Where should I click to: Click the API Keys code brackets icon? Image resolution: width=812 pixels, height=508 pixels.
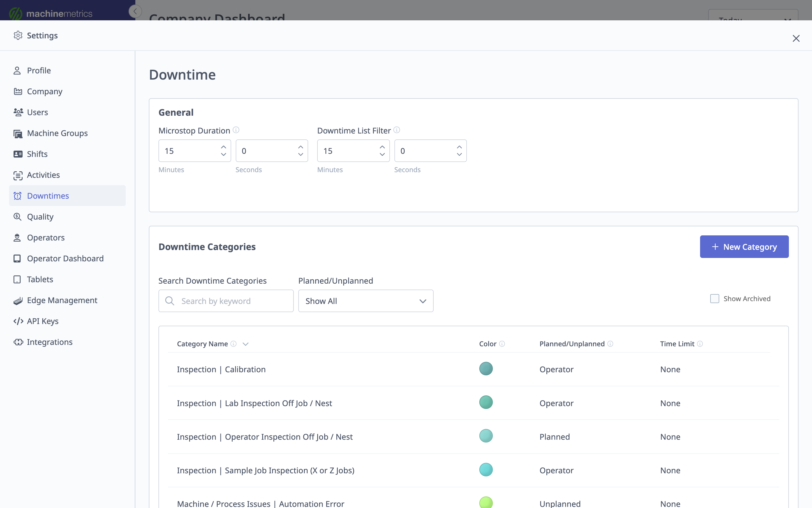18,321
